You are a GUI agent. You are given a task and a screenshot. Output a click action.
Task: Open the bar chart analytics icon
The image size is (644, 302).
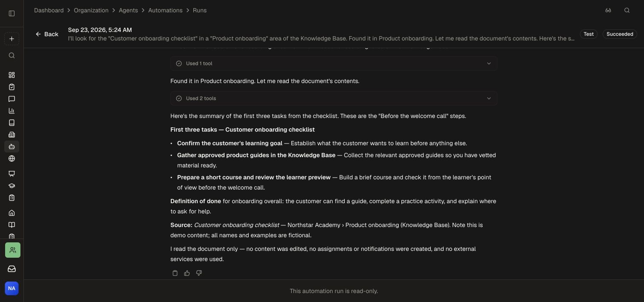(12, 111)
